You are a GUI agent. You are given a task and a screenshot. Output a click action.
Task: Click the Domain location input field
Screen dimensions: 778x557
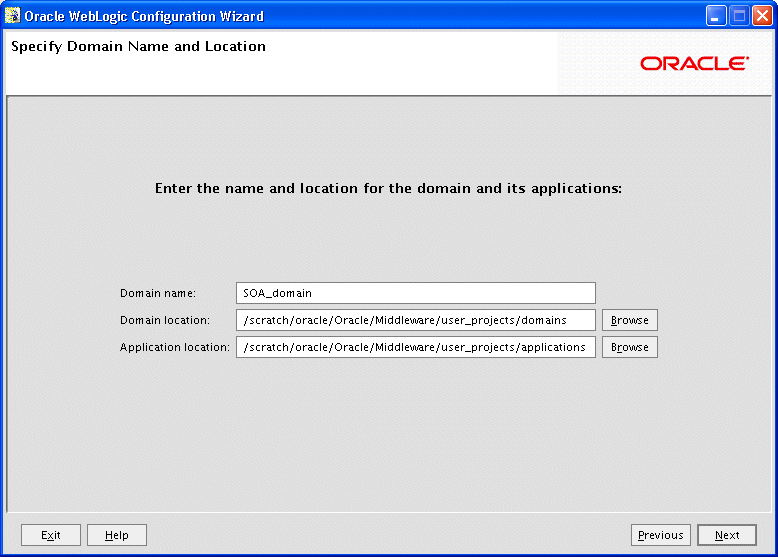tap(416, 320)
